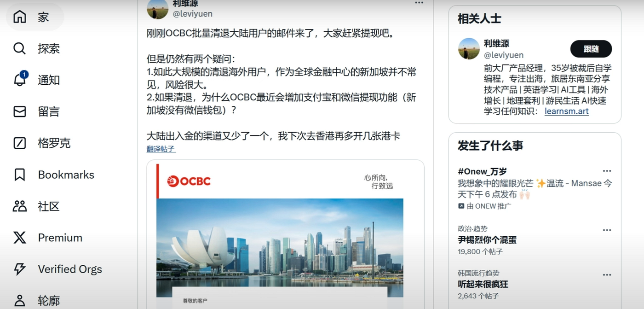This screenshot has height=309, width=644.
Task: Click the messages (留言) envelope icon
Action: [19, 111]
